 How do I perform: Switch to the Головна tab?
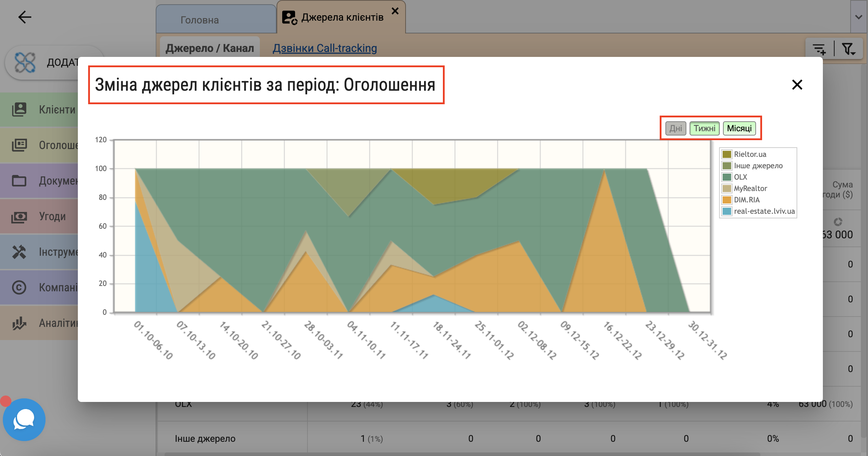point(200,20)
